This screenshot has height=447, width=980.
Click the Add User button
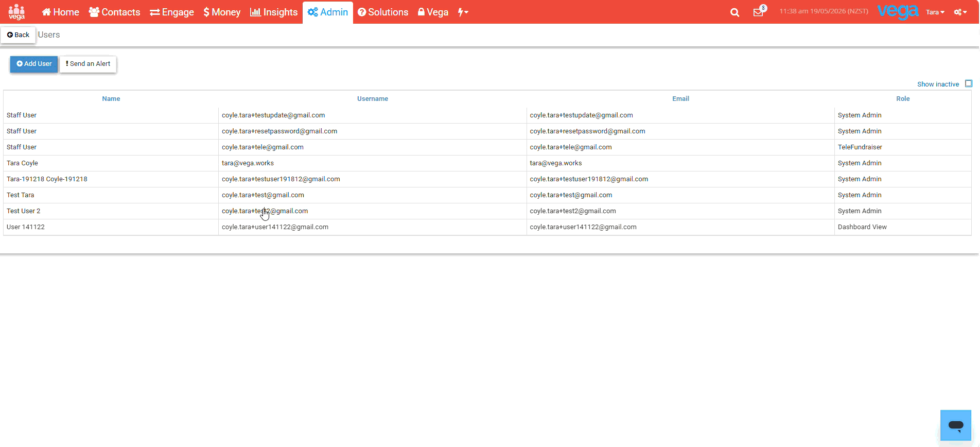[34, 64]
